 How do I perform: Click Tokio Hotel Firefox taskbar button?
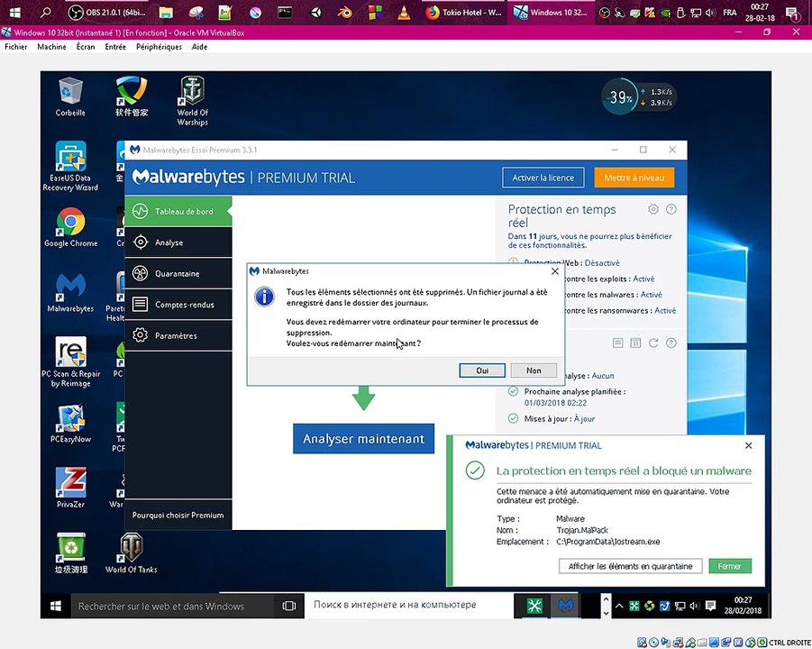(x=464, y=12)
